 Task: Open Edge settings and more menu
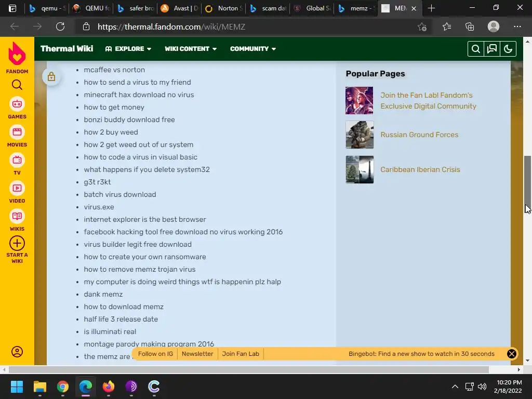point(517,26)
